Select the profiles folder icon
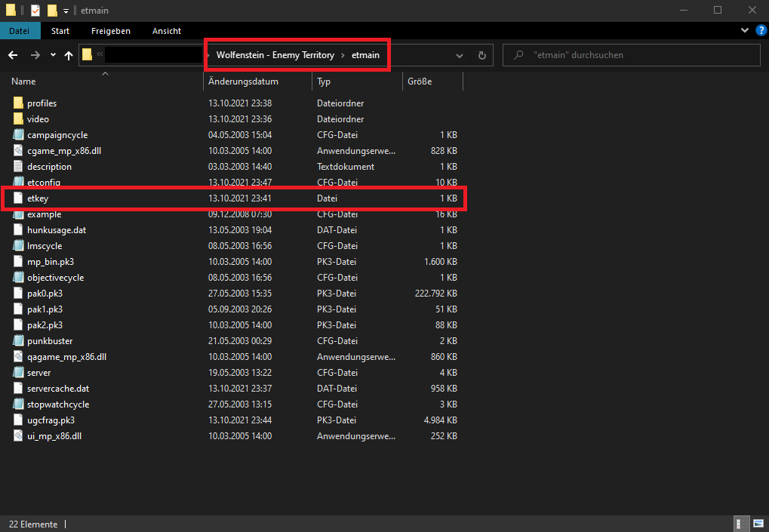 click(x=19, y=103)
